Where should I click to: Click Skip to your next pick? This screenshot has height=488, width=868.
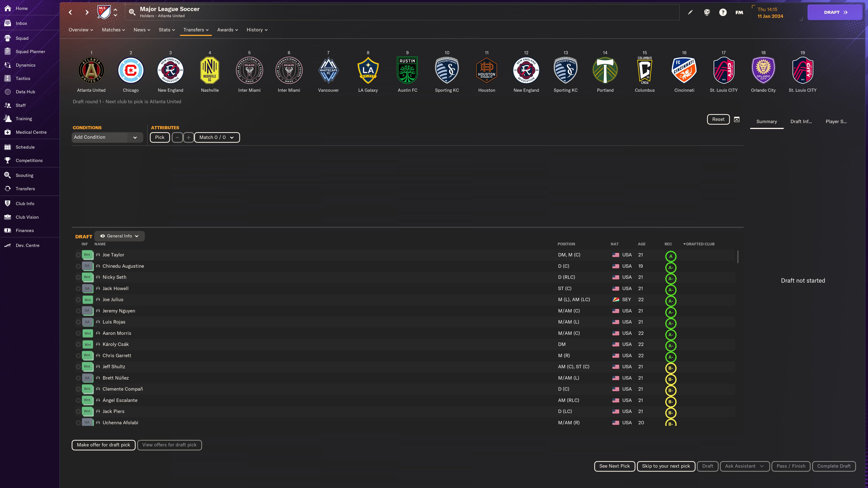tap(666, 466)
